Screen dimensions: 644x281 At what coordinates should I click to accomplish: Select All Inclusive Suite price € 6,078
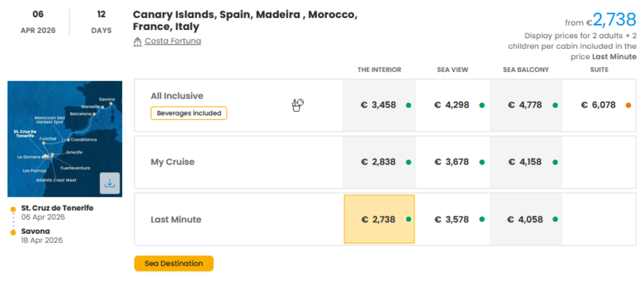598,105
